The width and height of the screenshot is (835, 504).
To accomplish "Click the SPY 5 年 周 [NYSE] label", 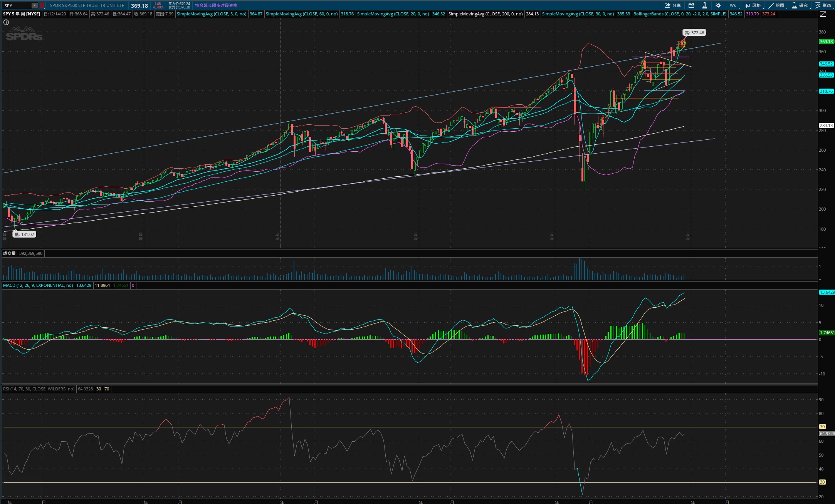I will coord(22,14).
